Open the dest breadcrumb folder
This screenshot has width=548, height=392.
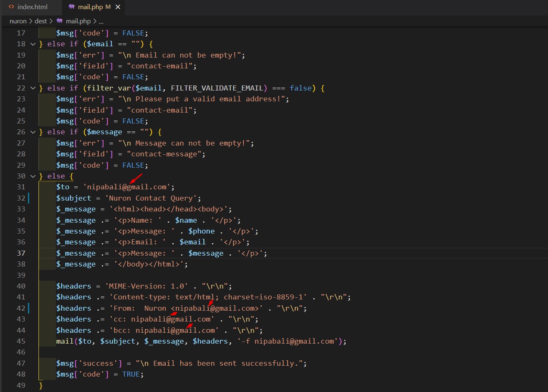41,21
